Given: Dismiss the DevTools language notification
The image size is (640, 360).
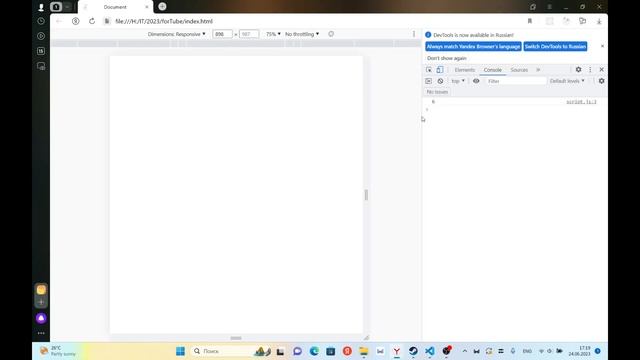Looking at the screenshot, I should [602, 46].
